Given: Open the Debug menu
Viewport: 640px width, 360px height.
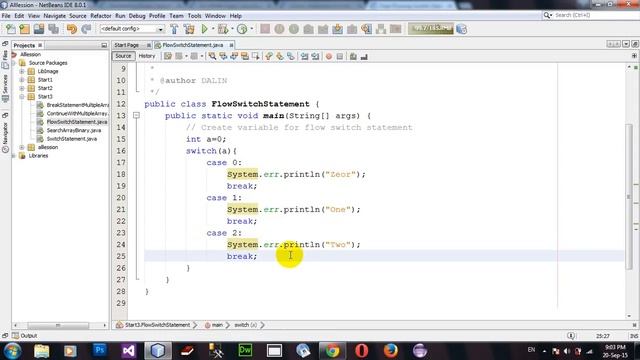Looking at the screenshot, I should [x=137, y=16].
